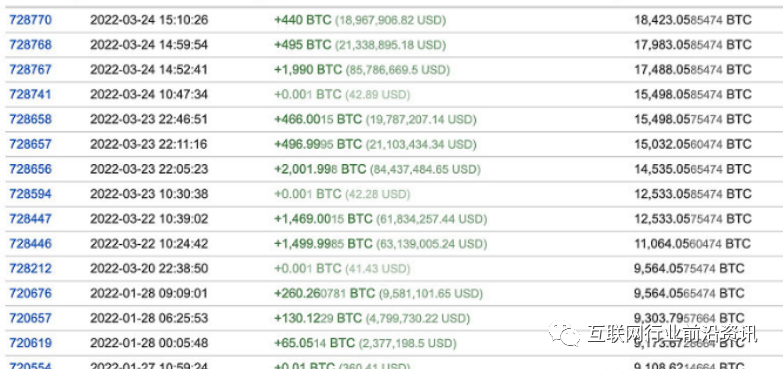Open block 728768 link
This screenshot has height=369, width=783.
point(30,45)
